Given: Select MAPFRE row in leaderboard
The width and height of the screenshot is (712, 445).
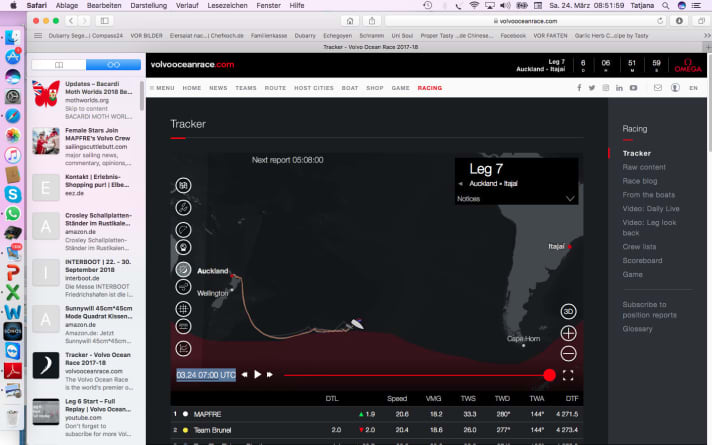Looking at the screenshot, I should [376, 414].
